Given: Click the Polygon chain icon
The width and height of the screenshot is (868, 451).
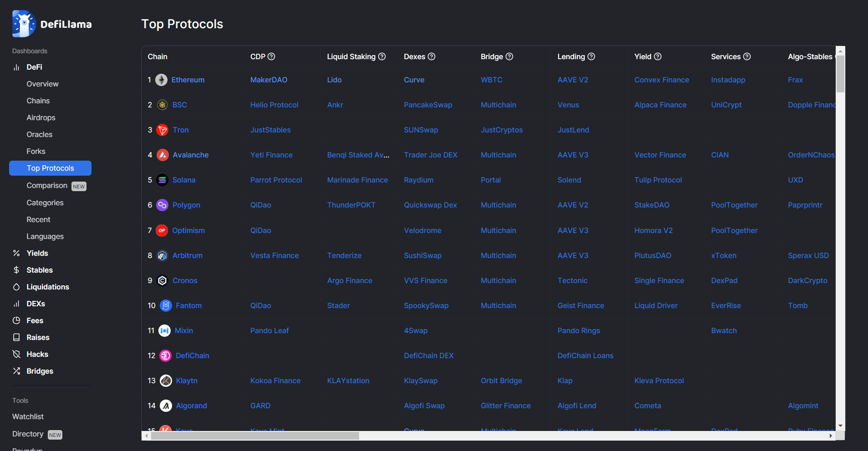Looking at the screenshot, I should pyautogui.click(x=162, y=205).
